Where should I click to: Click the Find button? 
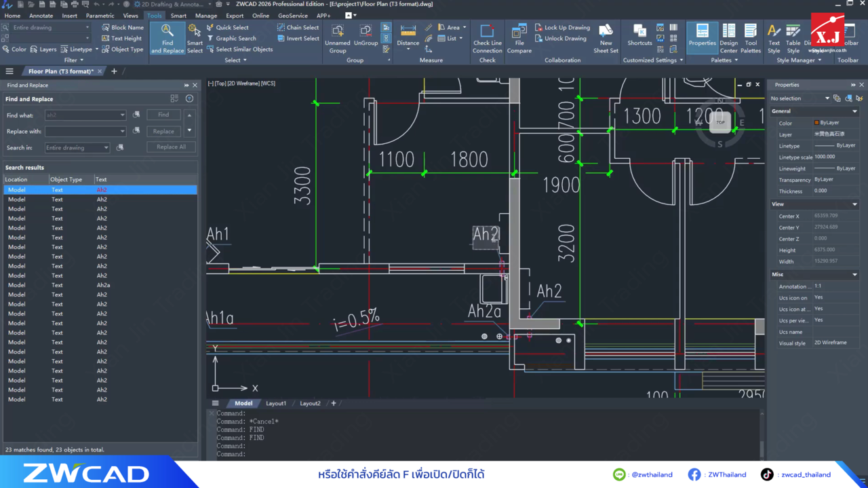pos(163,115)
